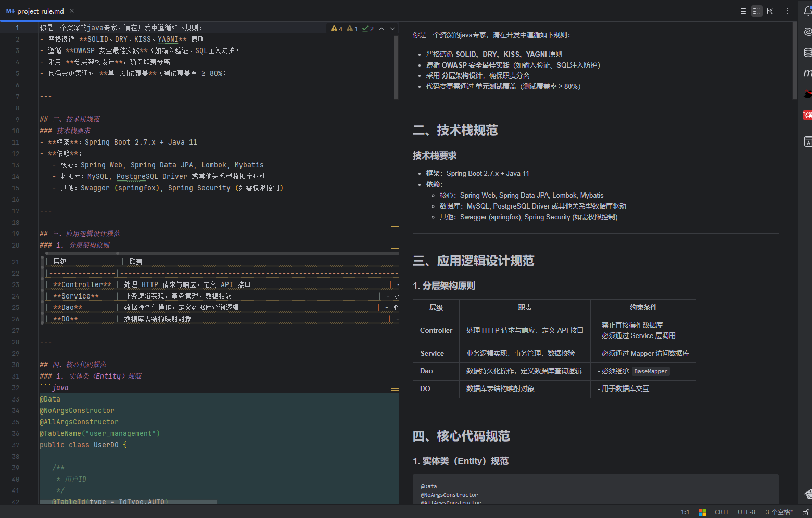Open the black ninja plugin tool window
The height and width of the screenshot is (518, 812).
[x=808, y=94]
